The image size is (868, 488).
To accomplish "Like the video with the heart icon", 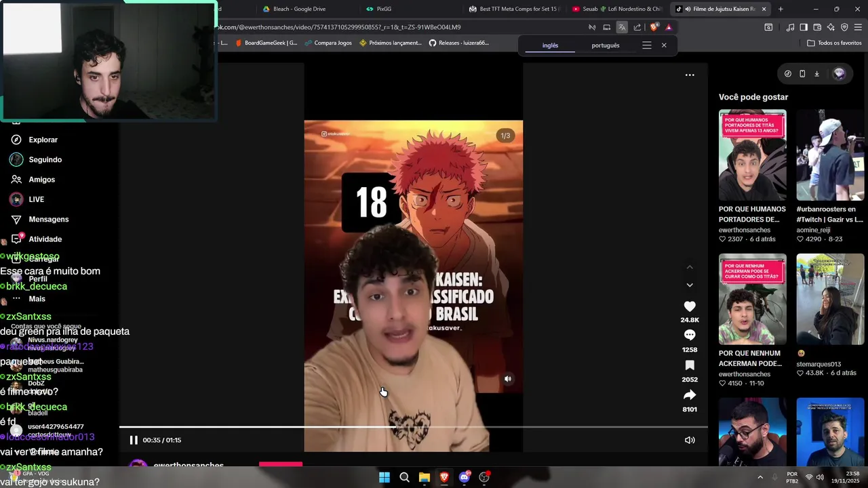I will [x=690, y=306].
